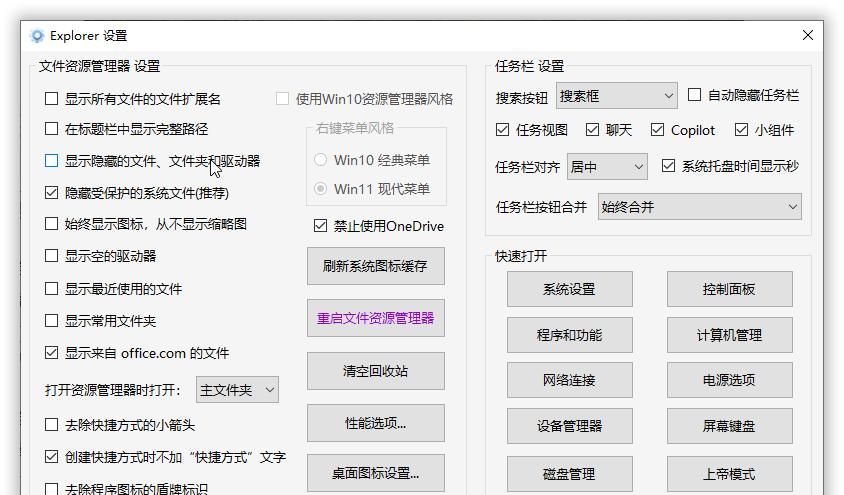This screenshot has height=495, width=844.
Task: Toggle 在标题栏中显示完整路径 checkbox
Action: (51, 129)
